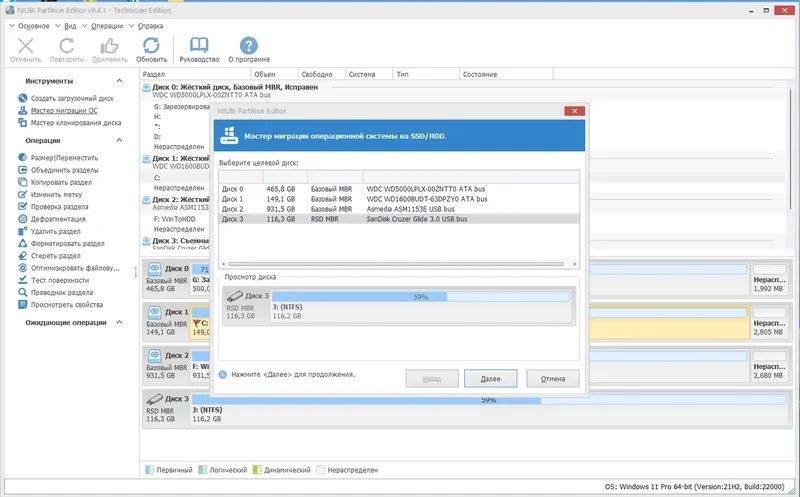Select C: partition row in list
Screen dimensions: 800x497
(176, 178)
